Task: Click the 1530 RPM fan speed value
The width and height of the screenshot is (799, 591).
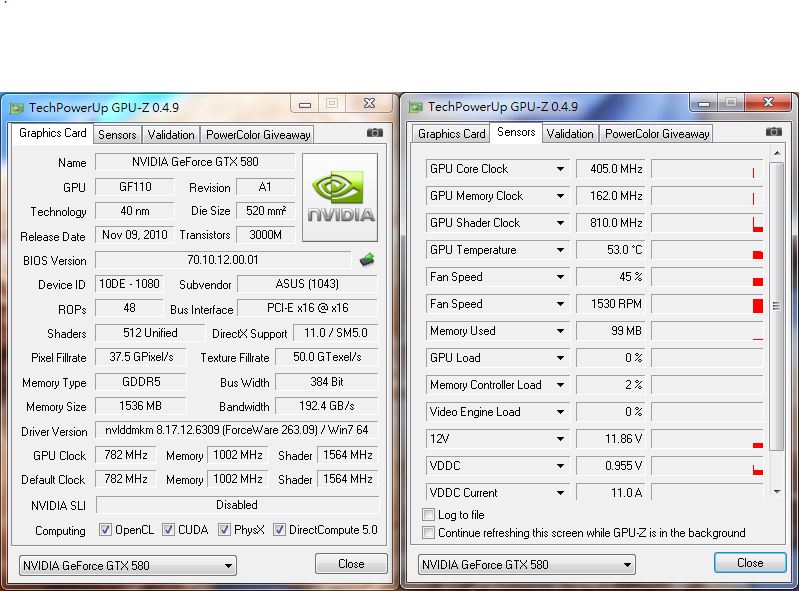Action: tap(610, 304)
